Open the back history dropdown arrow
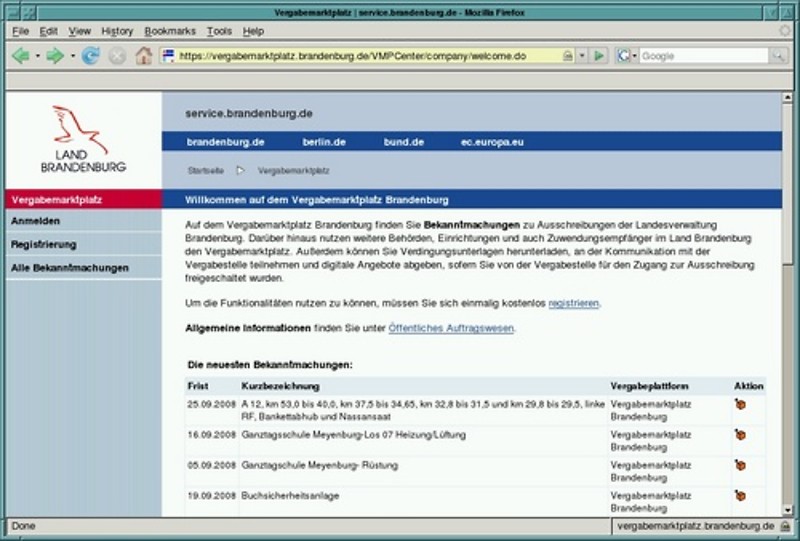 (37, 56)
